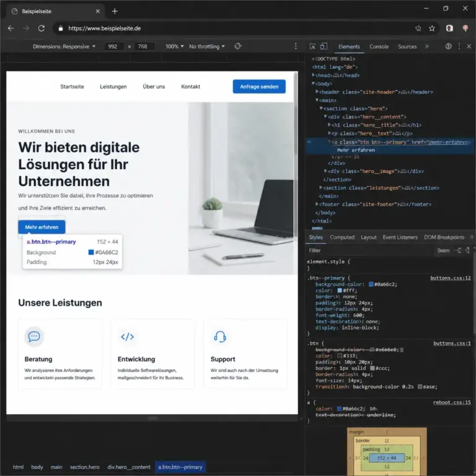This screenshot has width=476, height=476.
Task: Select body in the breadcrumb
Action: [x=37, y=467]
